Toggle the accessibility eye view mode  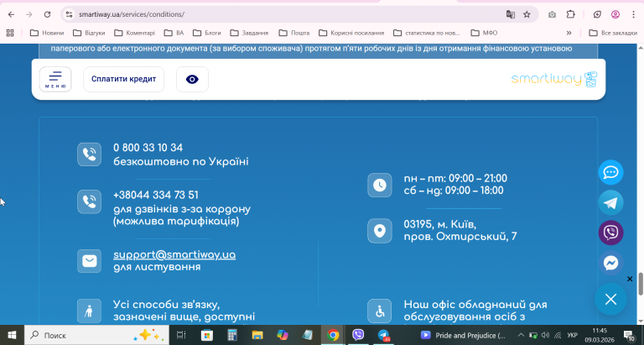pyautogui.click(x=192, y=80)
